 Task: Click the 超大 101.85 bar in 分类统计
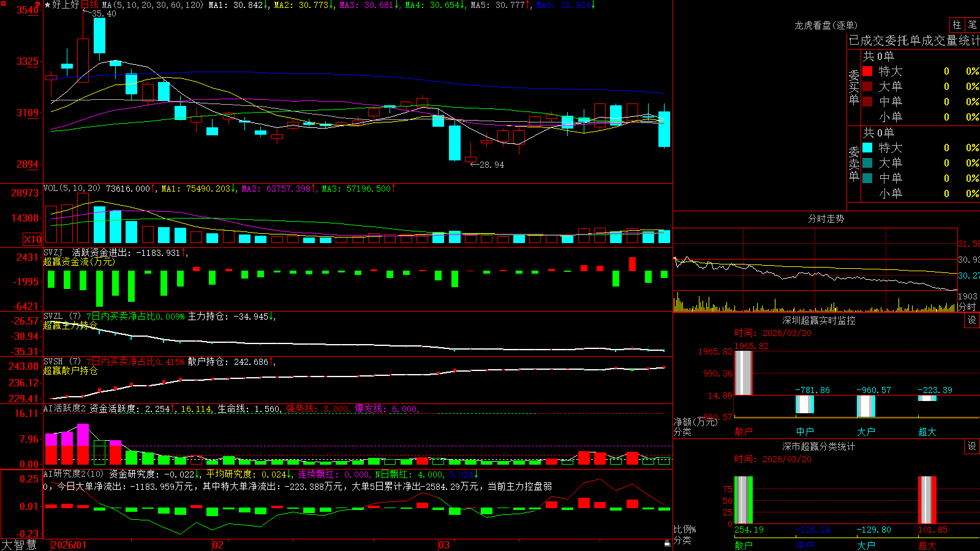[x=927, y=500]
